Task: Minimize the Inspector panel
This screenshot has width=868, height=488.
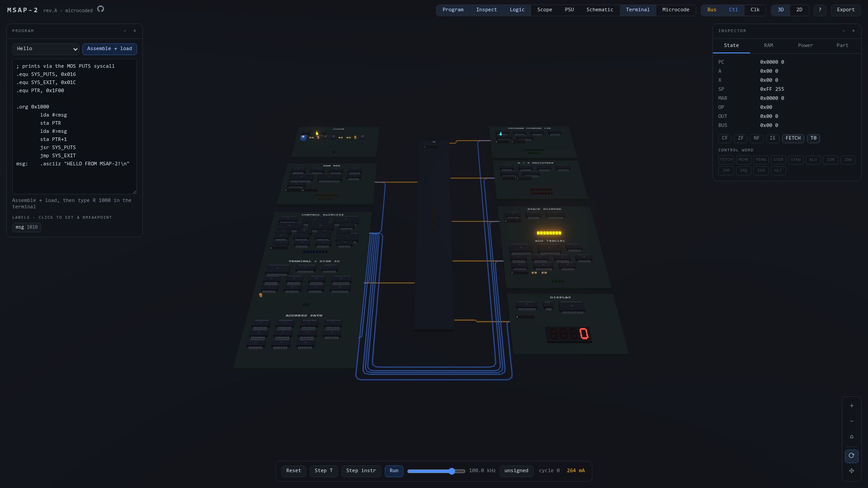Action: (x=844, y=31)
